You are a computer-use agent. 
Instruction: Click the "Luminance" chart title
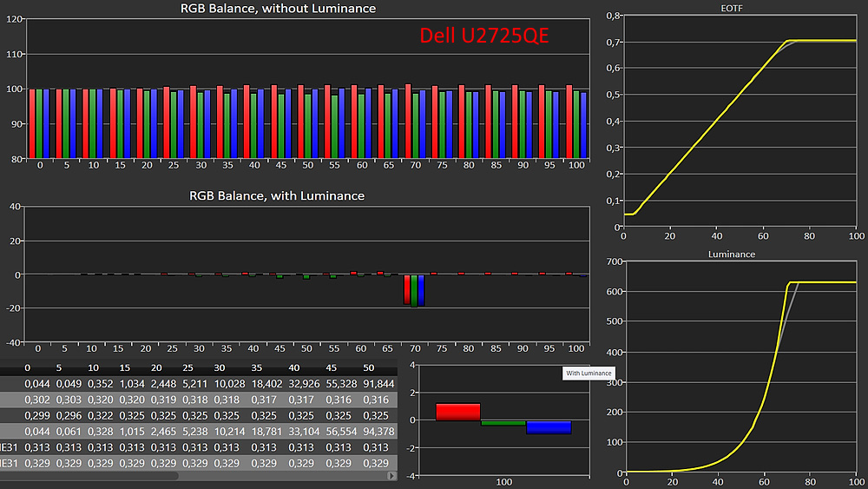[731, 254]
